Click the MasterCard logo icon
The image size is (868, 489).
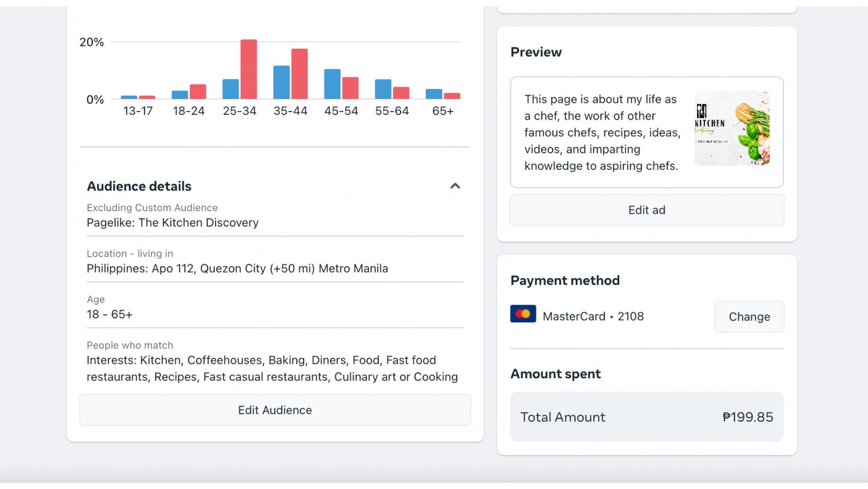pyautogui.click(x=523, y=314)
